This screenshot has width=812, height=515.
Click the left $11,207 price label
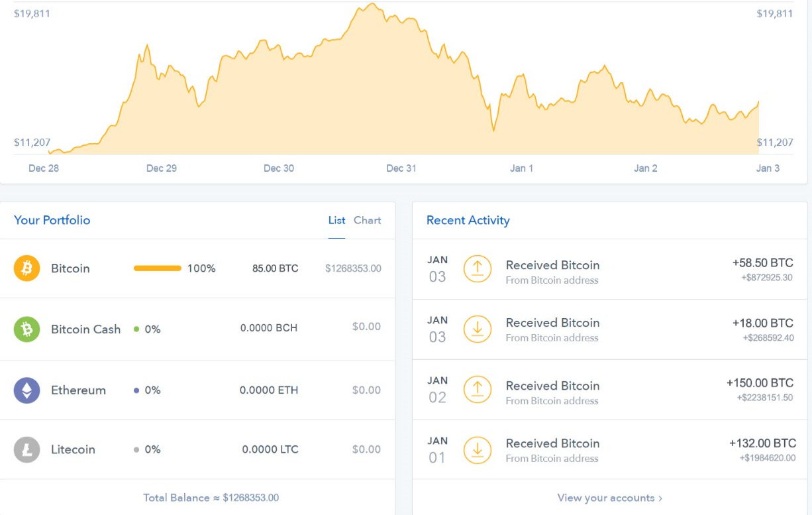[32, 143]
